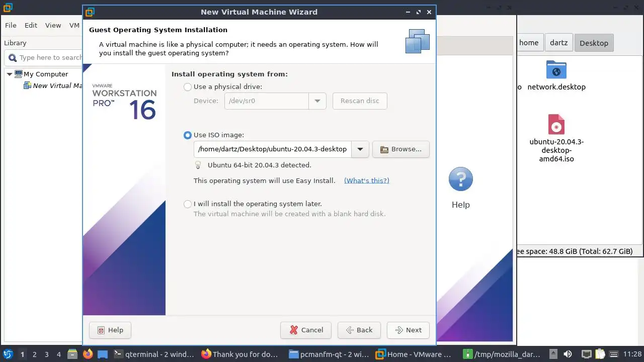
Task: Open the VM menu in VMware
Action: 74,25
